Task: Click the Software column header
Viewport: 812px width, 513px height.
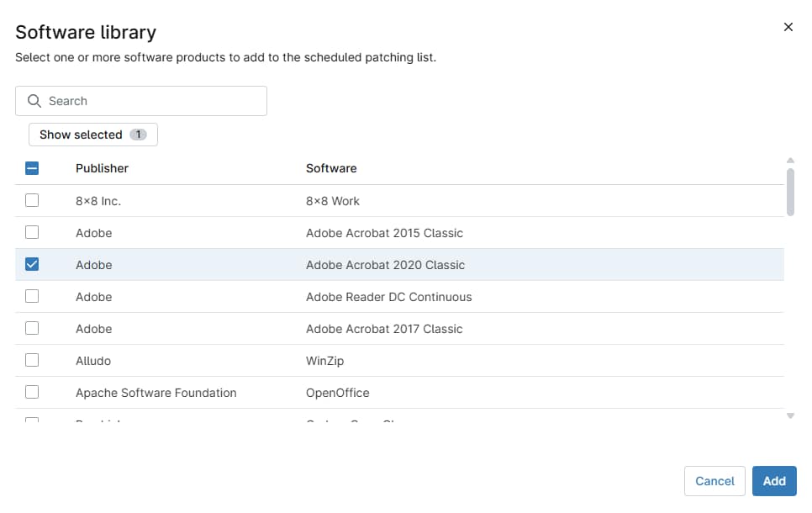Action: [331, 168]
